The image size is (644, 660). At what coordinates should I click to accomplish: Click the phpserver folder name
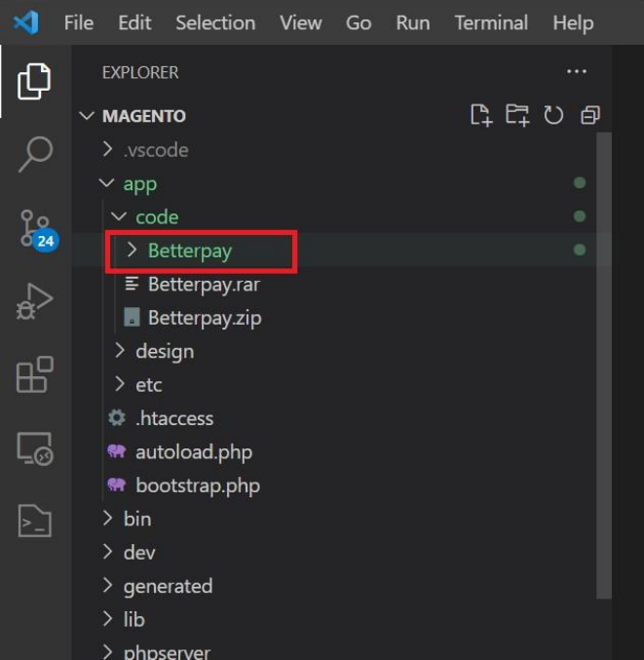(x=167, y=652)
